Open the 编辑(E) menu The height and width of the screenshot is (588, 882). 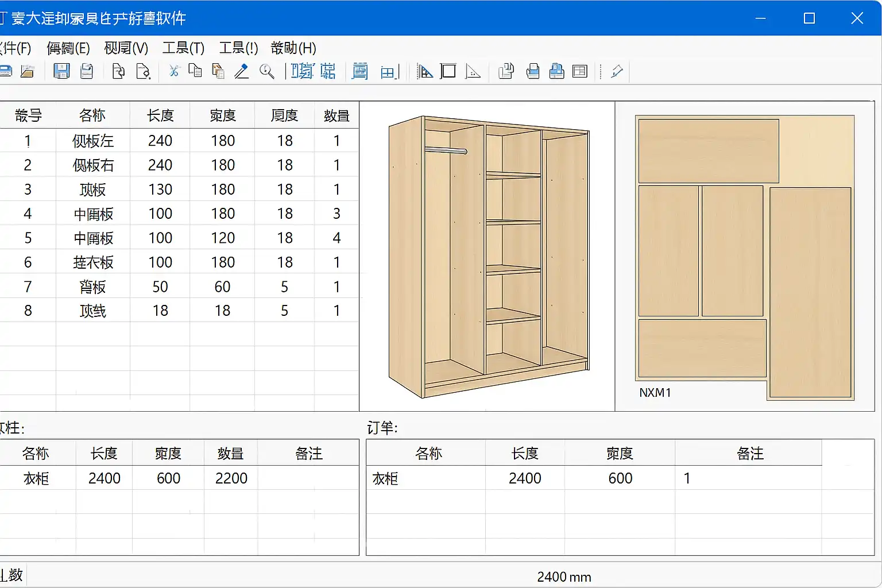(68, 48)
